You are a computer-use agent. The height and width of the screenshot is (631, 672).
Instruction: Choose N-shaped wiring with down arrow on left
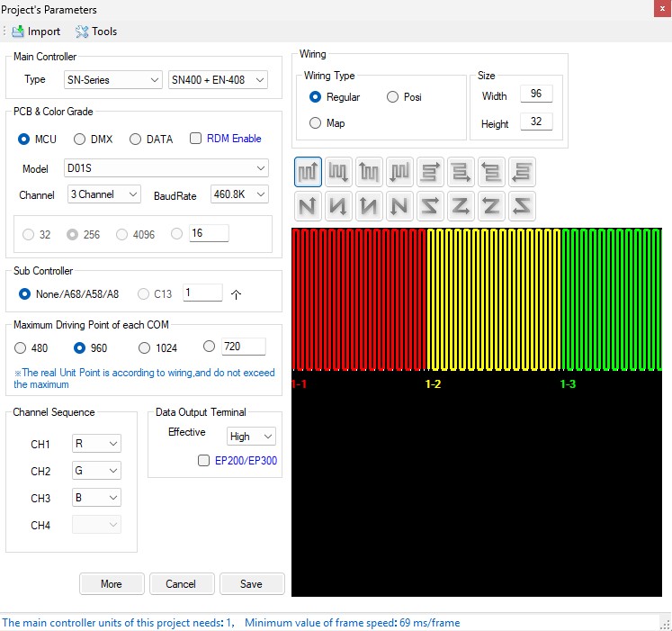coord(399,206)
